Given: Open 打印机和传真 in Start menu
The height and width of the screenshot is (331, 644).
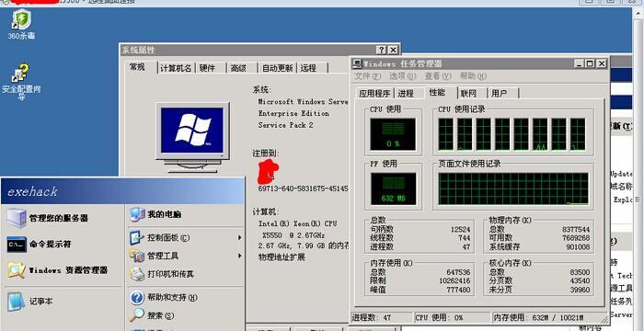Looking at the screenshot, I should [161, 273].
